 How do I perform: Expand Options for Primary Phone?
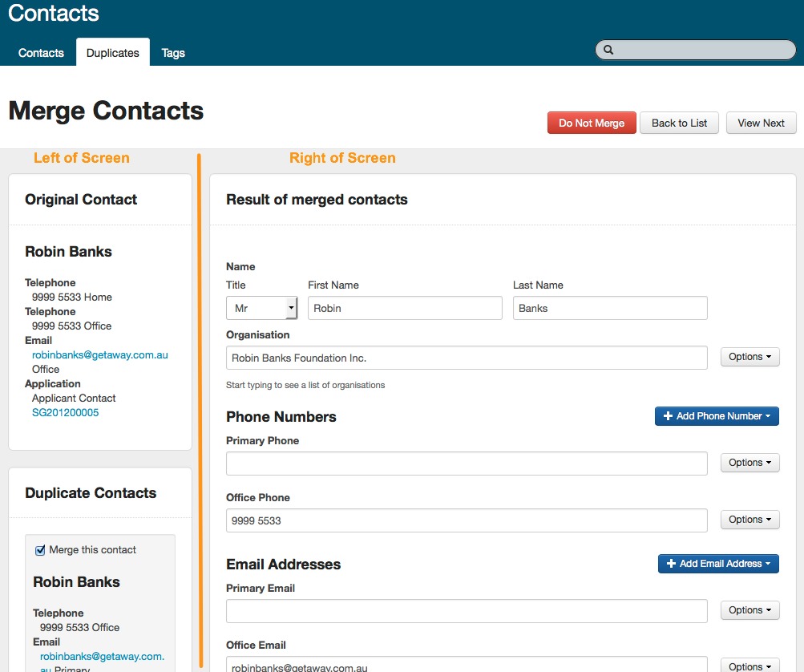point(749,463)
